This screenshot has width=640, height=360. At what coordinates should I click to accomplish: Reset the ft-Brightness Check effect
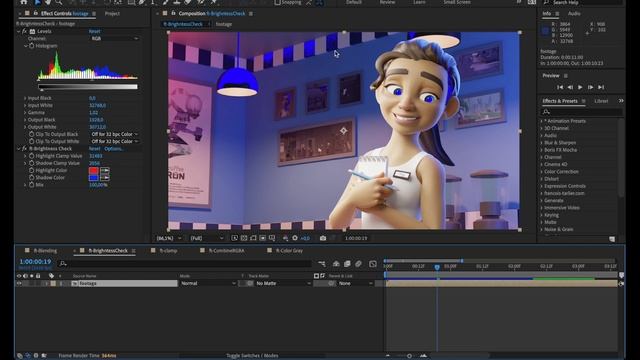pos(94,149)
